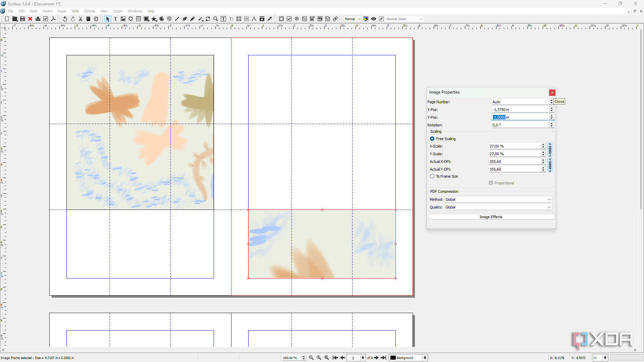Open the Insert menu
This screenshot has height=362, width=644.
pos(48,11)
